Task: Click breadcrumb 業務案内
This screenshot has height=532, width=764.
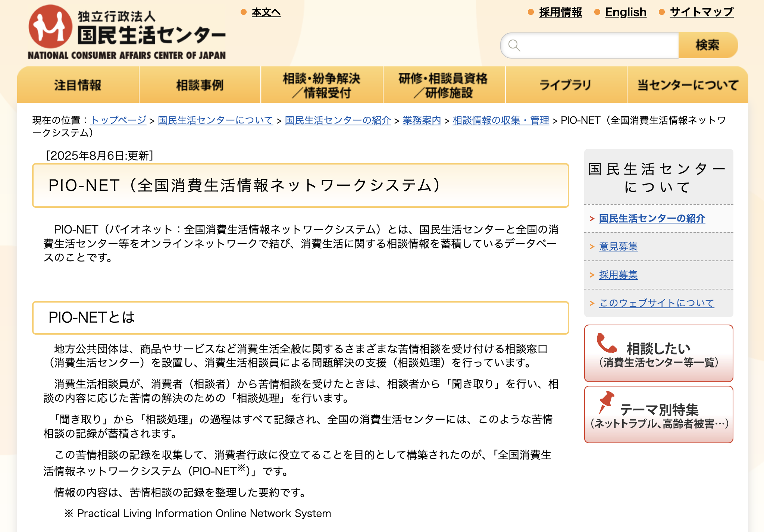Action: click(x=422, y=120)
